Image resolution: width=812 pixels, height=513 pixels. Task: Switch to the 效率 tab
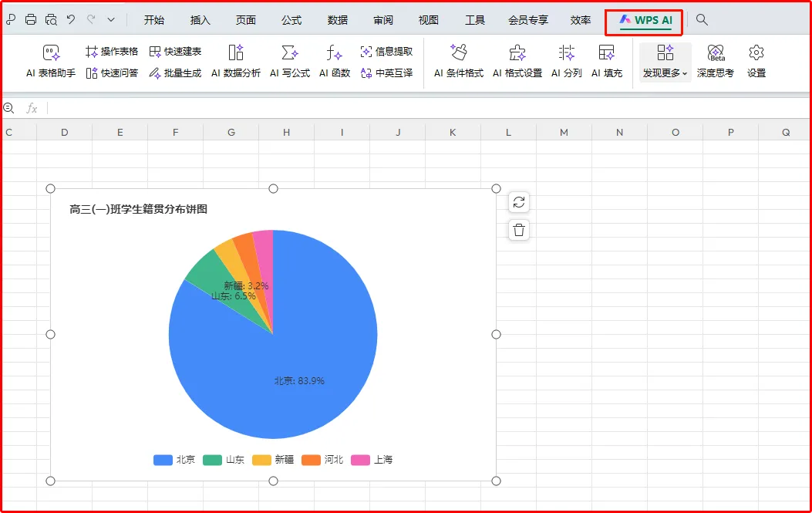tap(581, 20)
